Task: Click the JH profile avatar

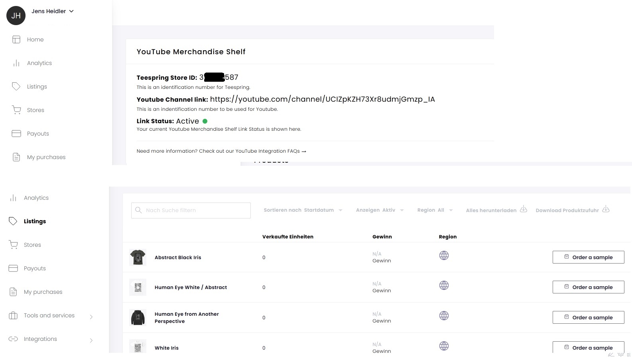Action: [x=16, y=16]
